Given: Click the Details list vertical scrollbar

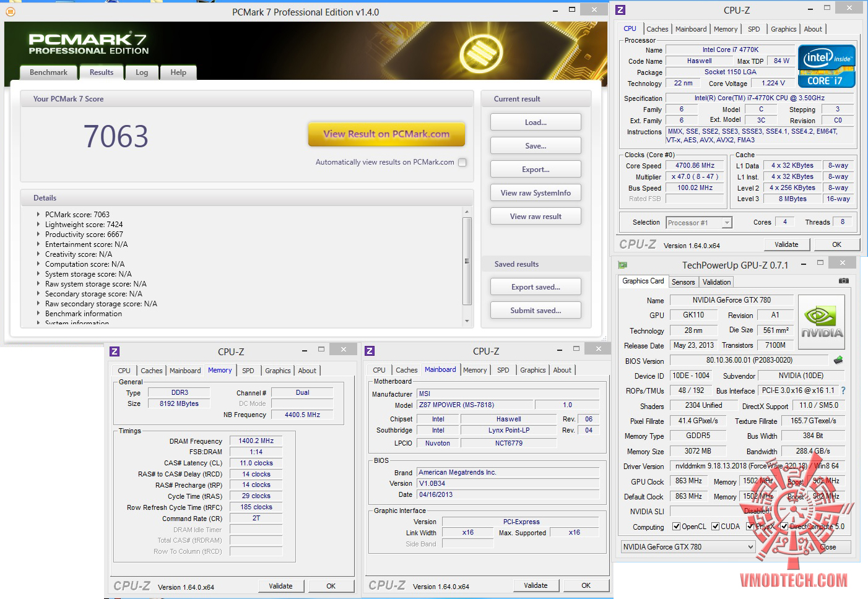Looking at the screenshot, I should click(467, 260).
